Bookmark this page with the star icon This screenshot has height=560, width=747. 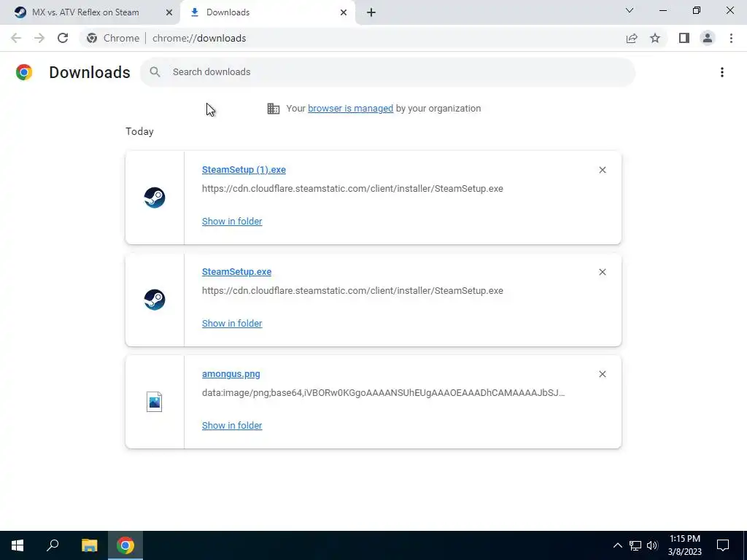coord(655,38)
